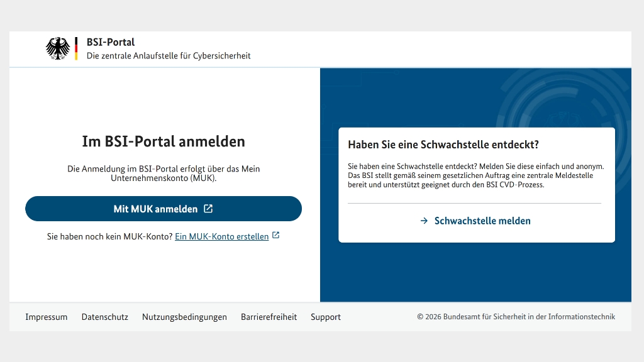Click the BSI-Portal title in header
Screen dimensions: 644x362
[111, 42]
